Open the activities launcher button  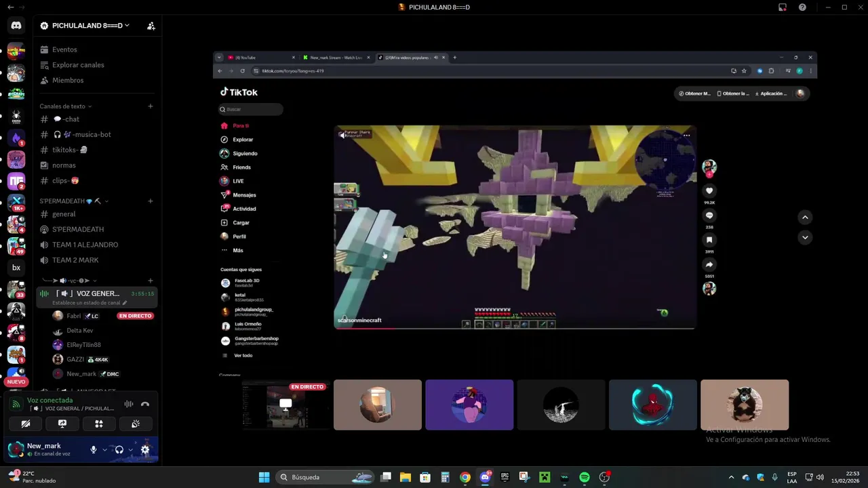99,424
